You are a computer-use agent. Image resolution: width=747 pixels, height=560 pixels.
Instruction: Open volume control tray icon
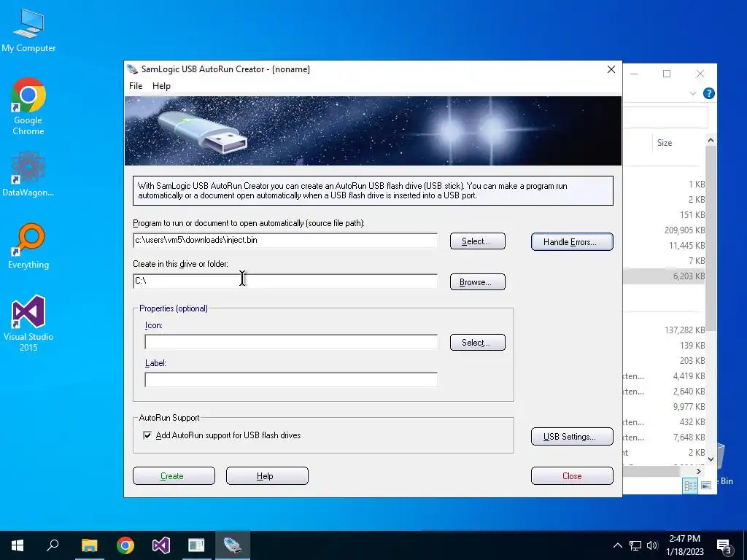click(x=652, y=545)
